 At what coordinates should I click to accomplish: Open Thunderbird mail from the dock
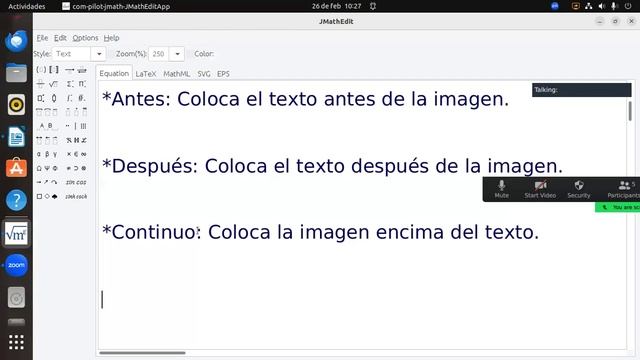pos(16,41)
